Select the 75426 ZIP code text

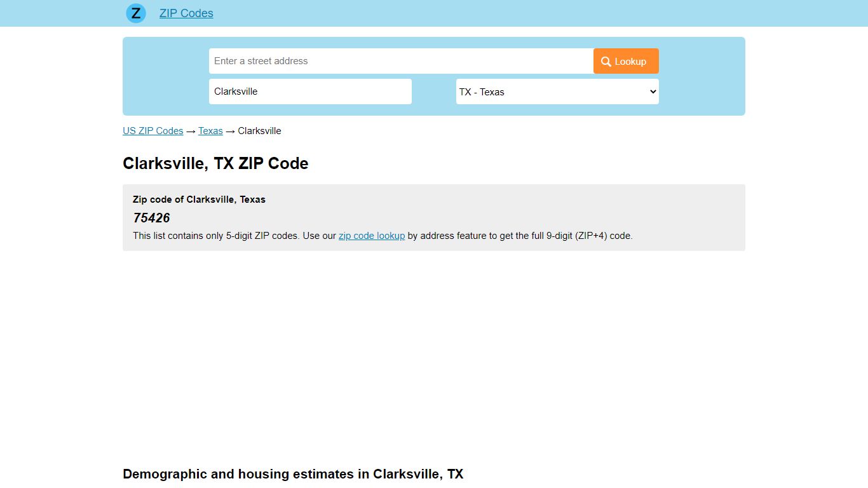151,218
